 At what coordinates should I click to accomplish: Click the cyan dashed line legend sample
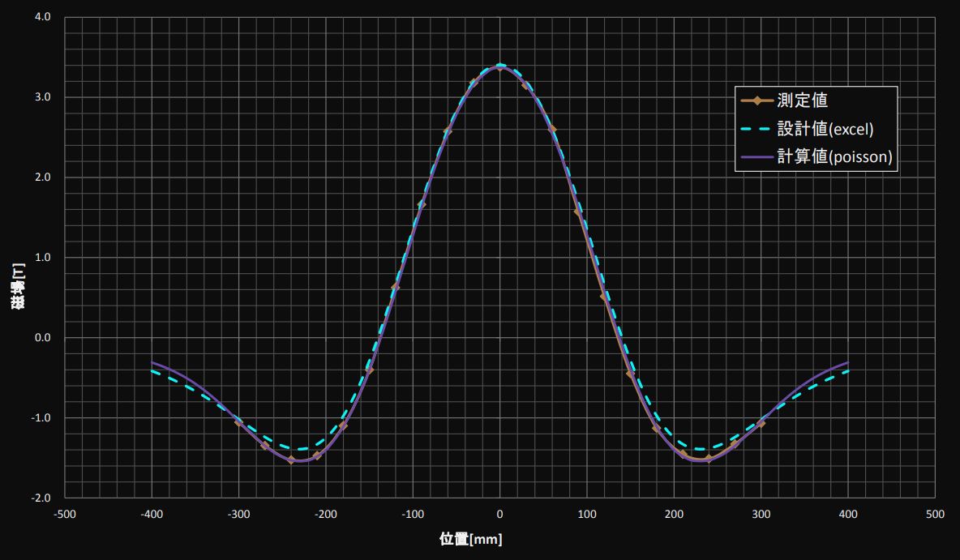[757, 129]
